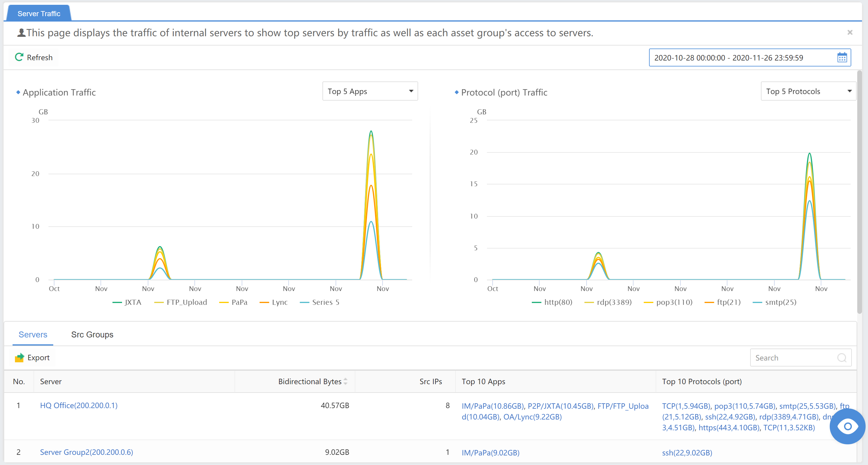Screen dimensions: 868x465
Task: Select the Server Traffic tab
Action: click(39, 13)
